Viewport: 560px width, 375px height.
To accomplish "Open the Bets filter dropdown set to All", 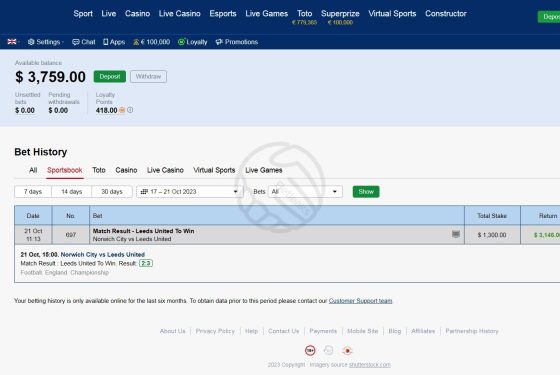I will pyautogui.click(x=305, y=192).
